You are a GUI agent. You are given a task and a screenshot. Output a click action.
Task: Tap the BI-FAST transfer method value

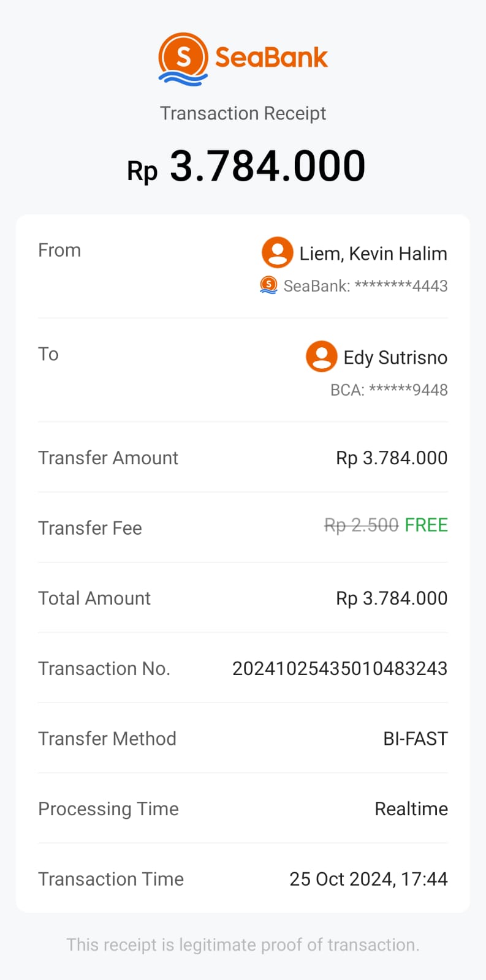click(415, 739)
